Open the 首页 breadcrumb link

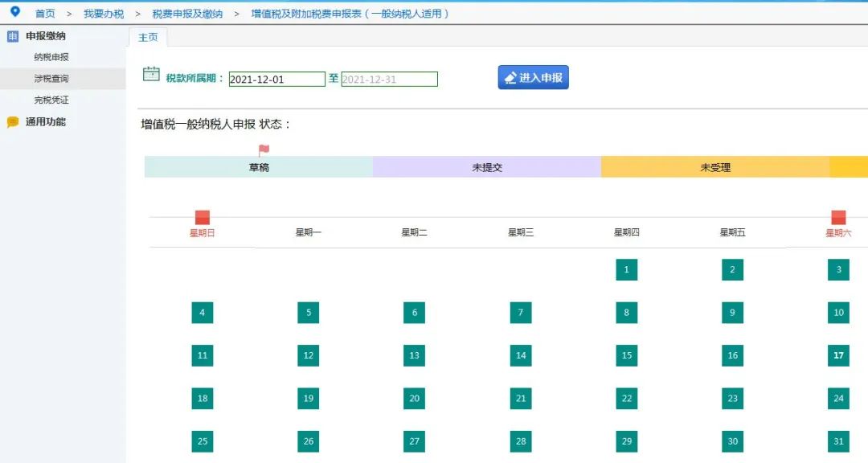[x=45, y=14]
